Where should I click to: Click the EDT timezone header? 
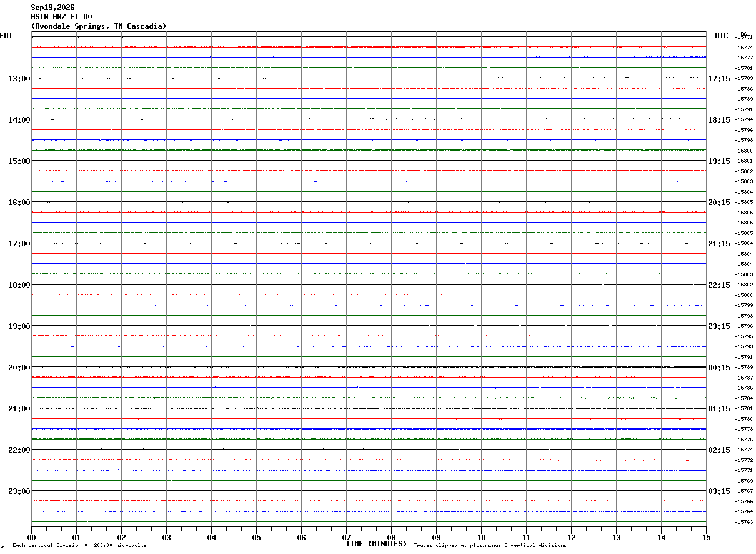6,36
